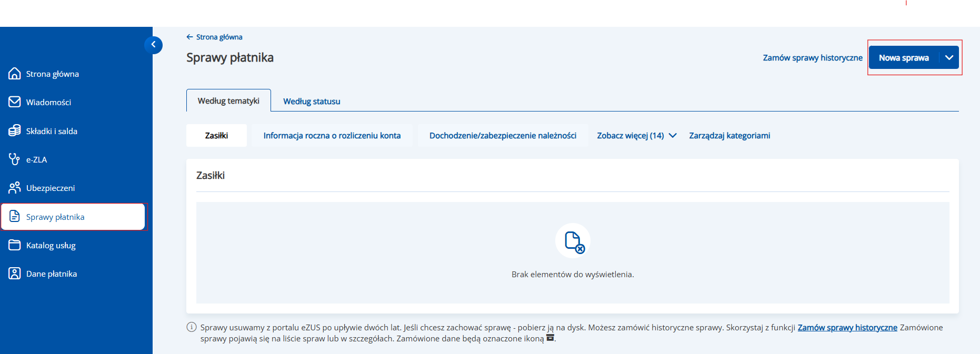Image resolution: width=980 pixels, height=354 pixels.
Task: Click the Zasiłki panel heading
Action: 211,175
